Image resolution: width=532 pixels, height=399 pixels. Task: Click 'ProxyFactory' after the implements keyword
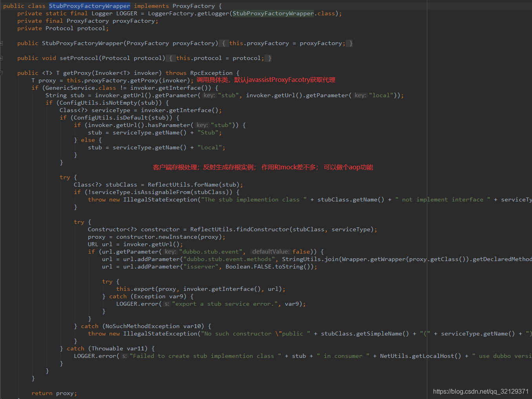[x=194, y=6]
